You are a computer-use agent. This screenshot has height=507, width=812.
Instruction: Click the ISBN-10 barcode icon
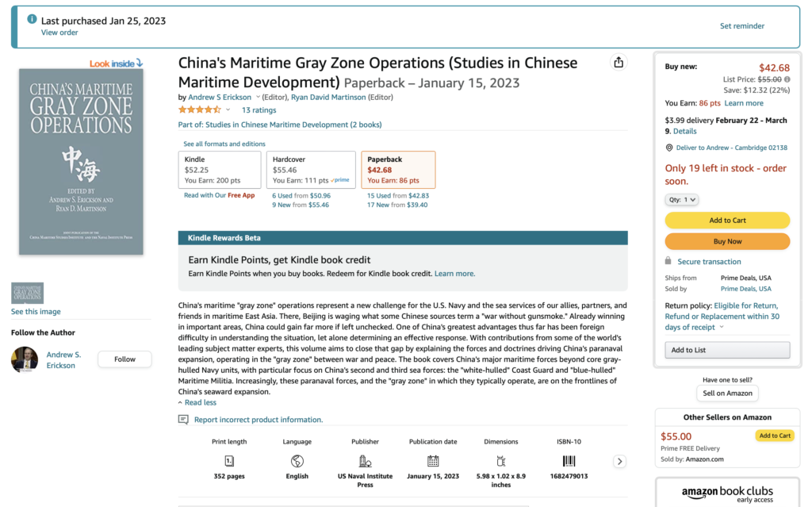coord(569,460)
